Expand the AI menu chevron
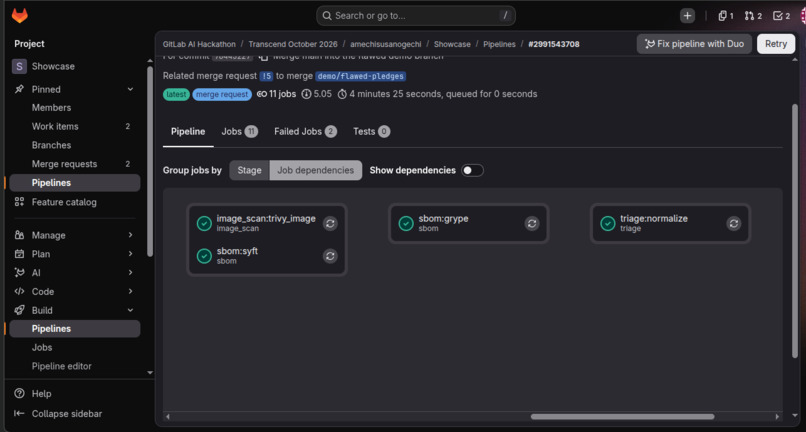Viewport: 806px width, 432px height. [130, 273]
